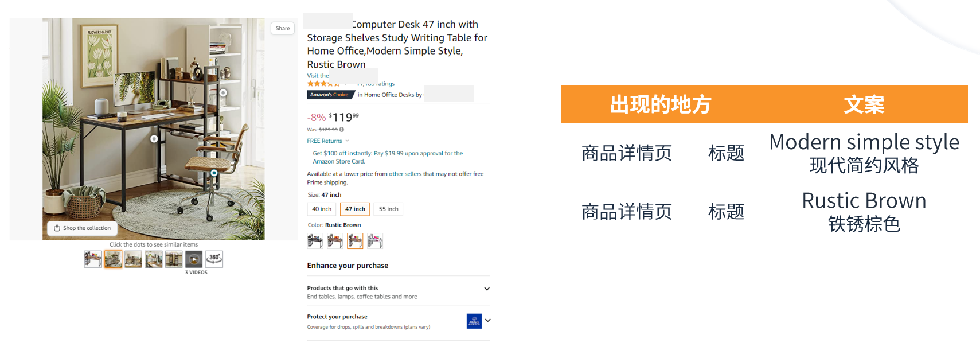Click the Allstate protection plan logo
The image size is (980, 362).
click(474, 321)
